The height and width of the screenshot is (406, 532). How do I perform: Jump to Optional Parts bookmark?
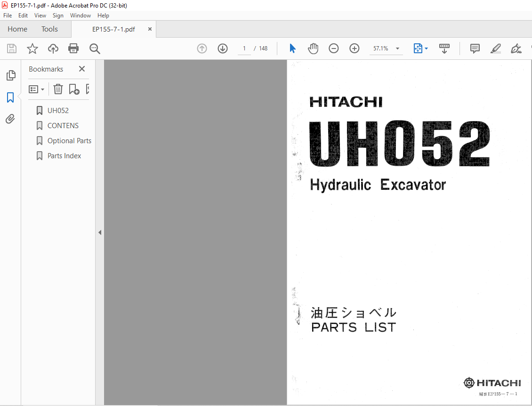[x=69, y=141]
